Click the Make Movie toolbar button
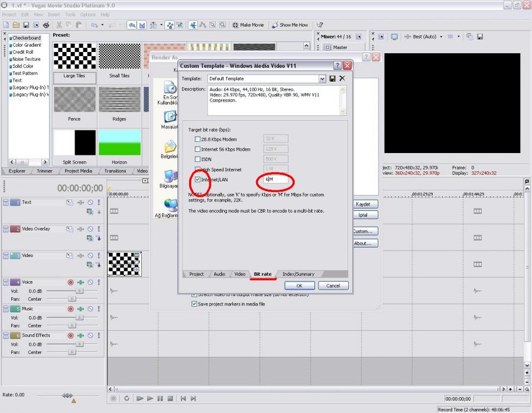The width and height of the screenshot is (532, 413). point(248,25)
